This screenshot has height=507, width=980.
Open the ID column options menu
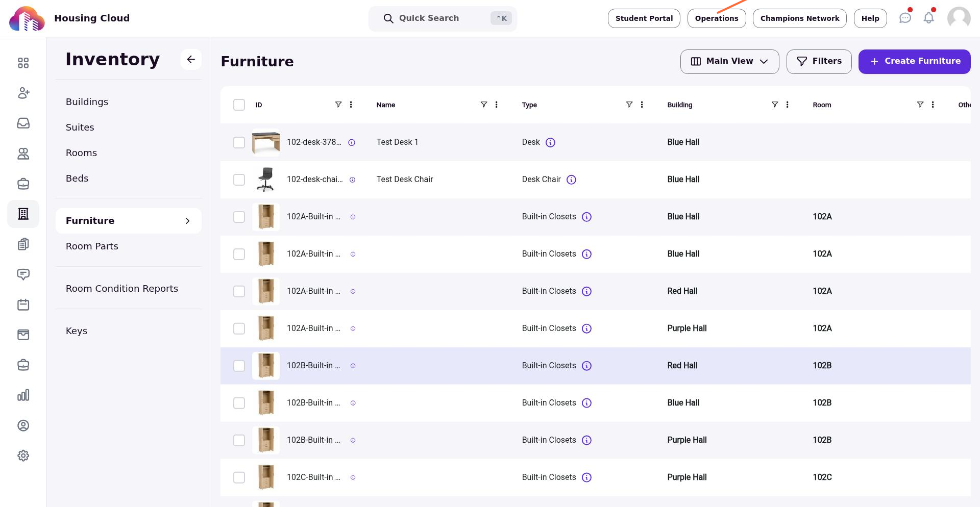click(351, 105)
